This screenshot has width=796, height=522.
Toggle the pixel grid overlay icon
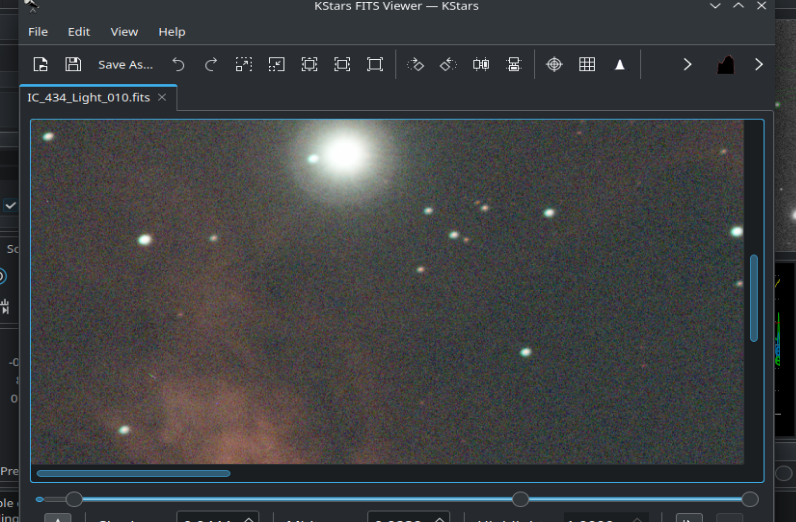(x=587, y=64)
